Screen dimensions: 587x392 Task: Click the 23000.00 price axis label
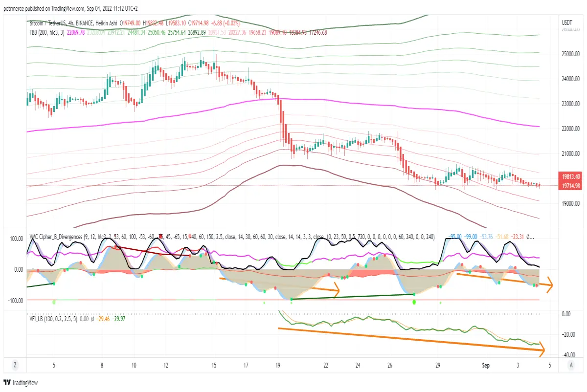coord(570,104)
